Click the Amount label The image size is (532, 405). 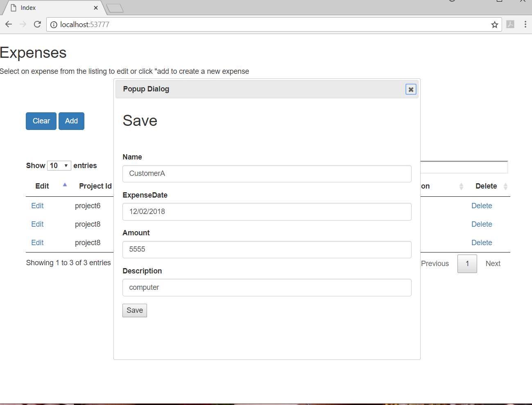pos(136,233)
